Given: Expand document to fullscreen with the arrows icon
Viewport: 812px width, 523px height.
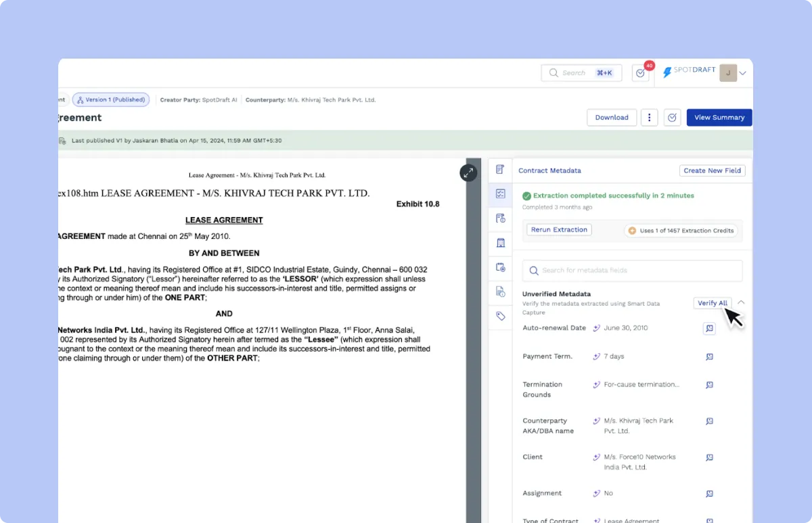Looking at the screenshot, I should tap(468, 173).
